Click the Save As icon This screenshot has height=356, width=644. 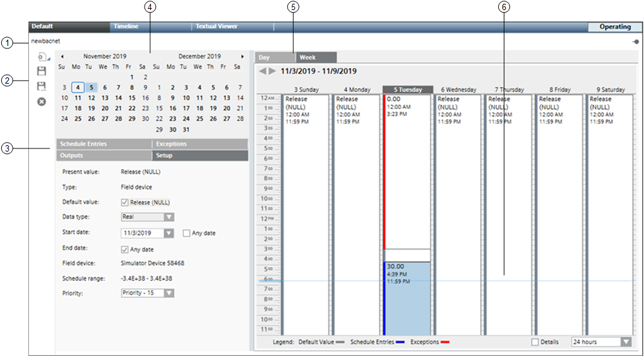point(42,86)
